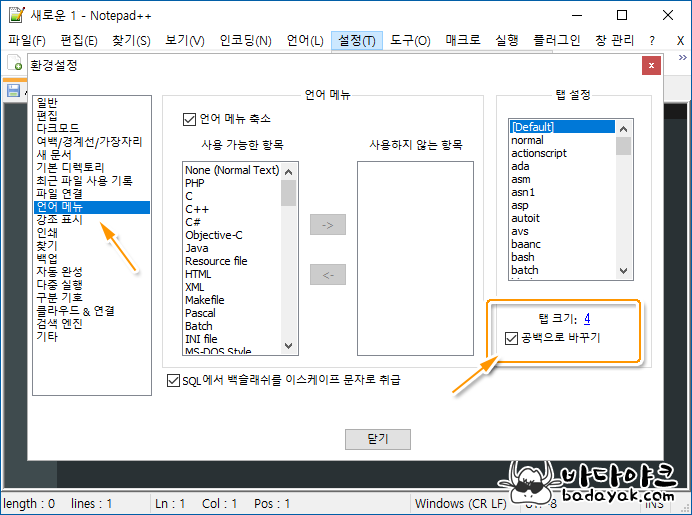Click the Save file toolbar icon
692x515 pixels.
point(14,90)
